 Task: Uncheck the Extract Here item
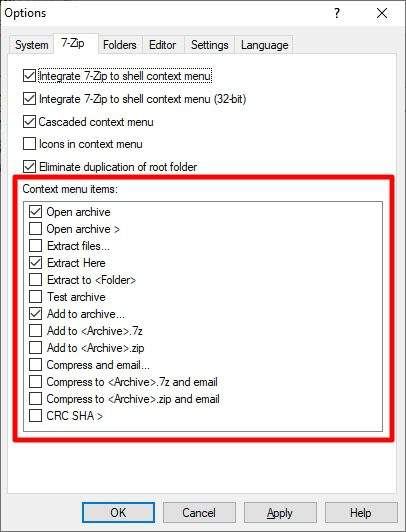pos(35,263)
